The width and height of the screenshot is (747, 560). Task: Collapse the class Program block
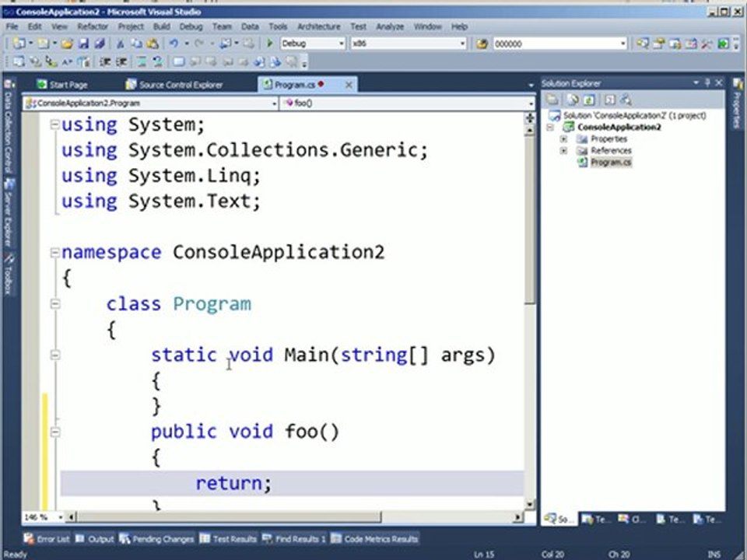point(54,304)
